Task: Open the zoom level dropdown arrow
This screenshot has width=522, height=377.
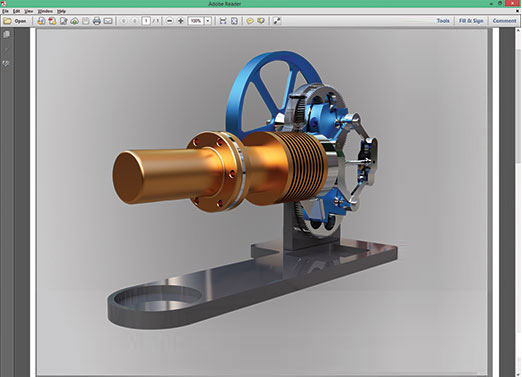Action: (208, 21)
